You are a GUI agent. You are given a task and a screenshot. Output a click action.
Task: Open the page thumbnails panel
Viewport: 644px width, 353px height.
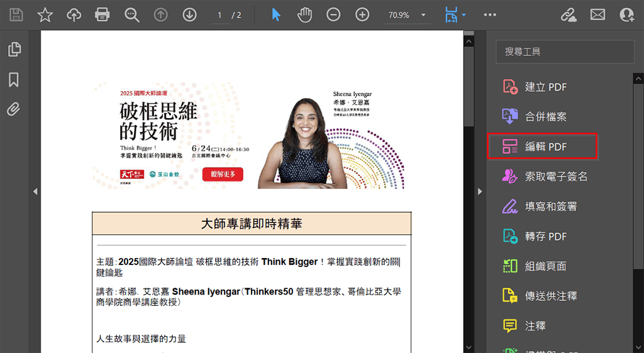coord(14,50)
